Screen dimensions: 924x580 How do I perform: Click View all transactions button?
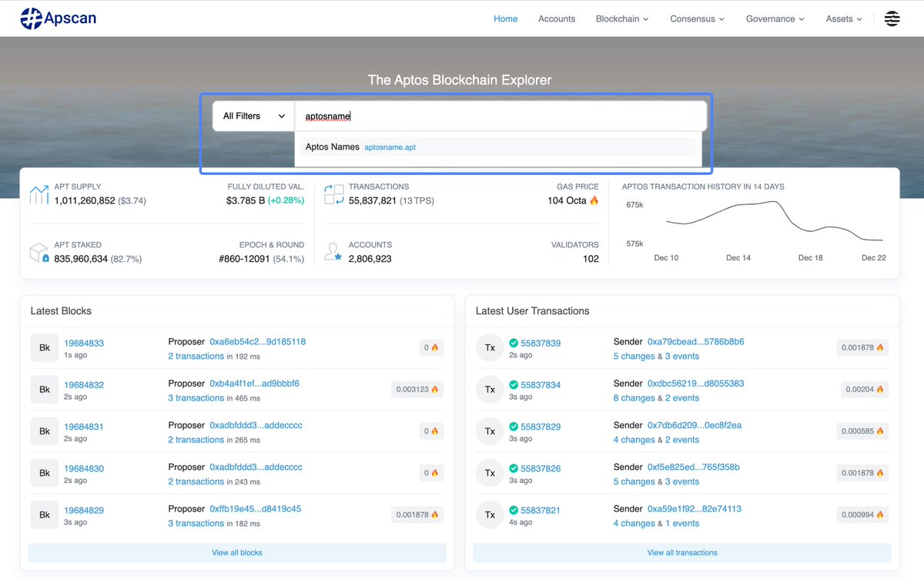pyautogui.click(x=682, y=552)
